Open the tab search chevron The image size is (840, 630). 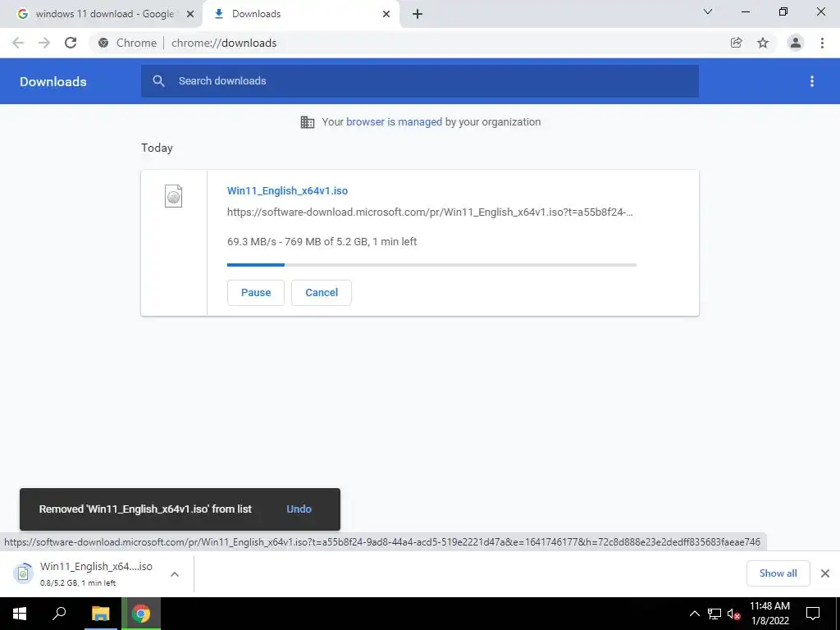(708, 11)
